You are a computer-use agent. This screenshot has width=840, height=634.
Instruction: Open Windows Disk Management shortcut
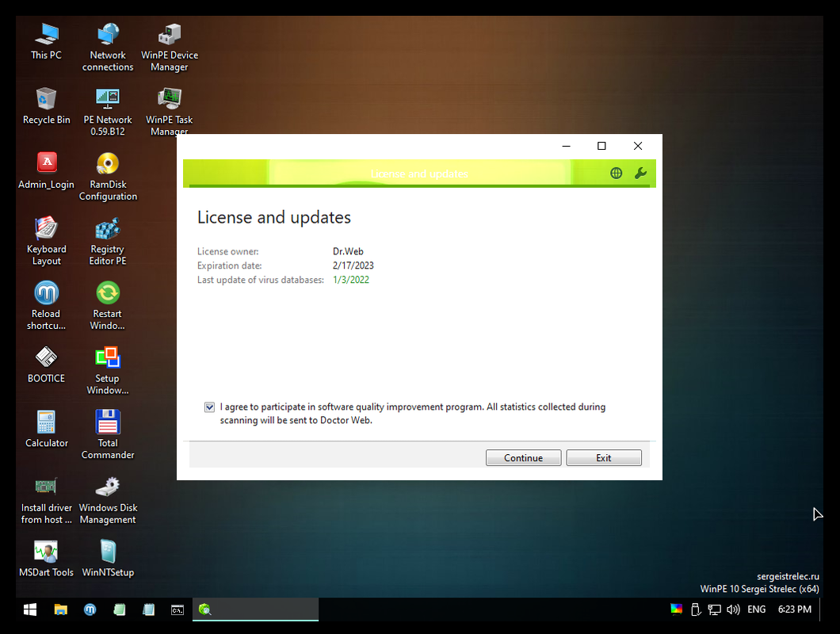pyautogui.click(x=108, y=500)
